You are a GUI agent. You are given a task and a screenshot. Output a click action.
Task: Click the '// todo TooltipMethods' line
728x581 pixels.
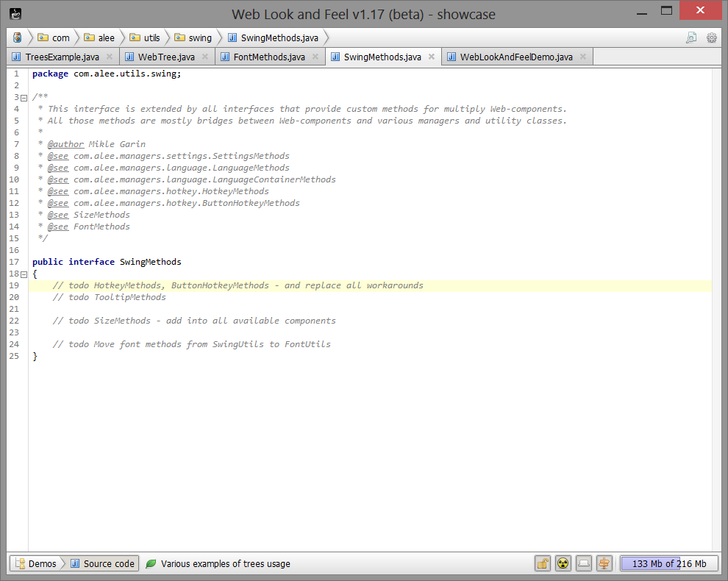pyautogui.click(x=109, y=297)
